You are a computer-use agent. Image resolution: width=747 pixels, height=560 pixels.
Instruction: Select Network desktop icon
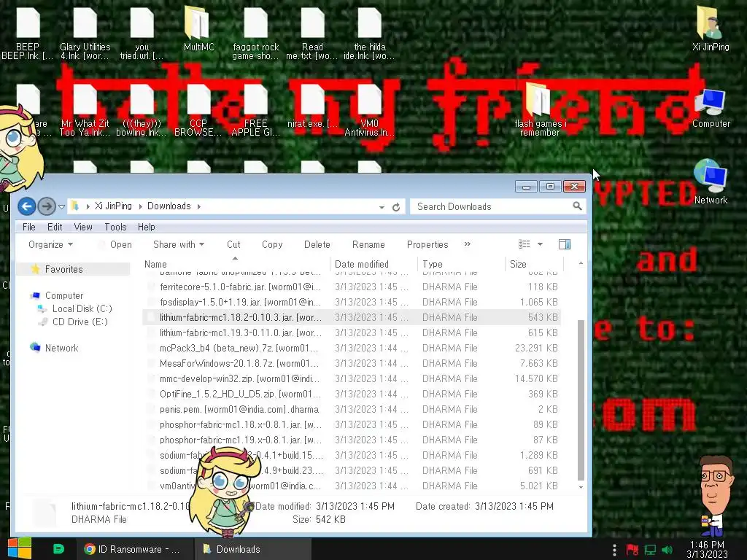pyautogui.click(x=711, y=182)
